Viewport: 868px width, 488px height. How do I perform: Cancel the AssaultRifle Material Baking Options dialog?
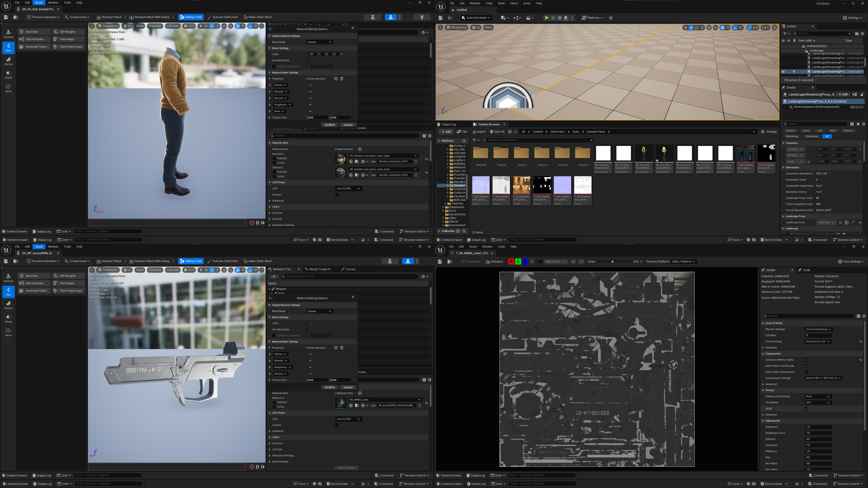[348, 387]
